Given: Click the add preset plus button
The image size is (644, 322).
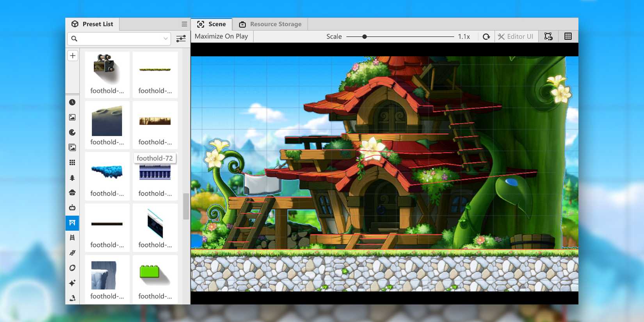Looking at the screenshot, I should point(73,56).
